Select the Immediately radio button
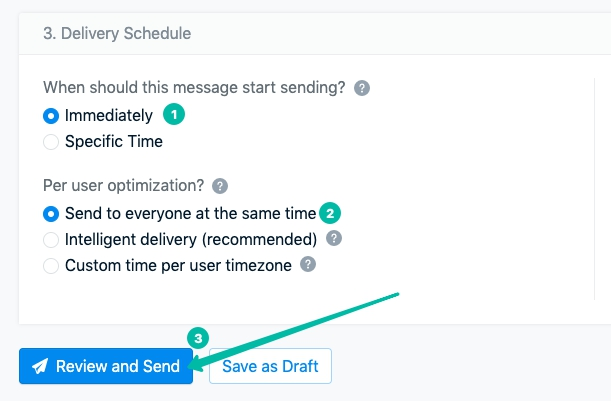 pyautogui.click(x=51, y=116)
